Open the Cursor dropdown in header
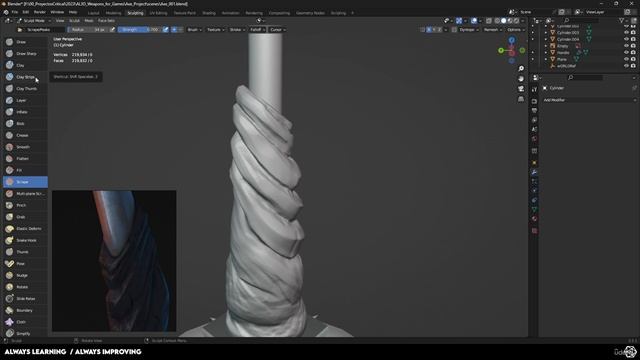The width and height of the screenshot is (640, 360). pos(278,30)
